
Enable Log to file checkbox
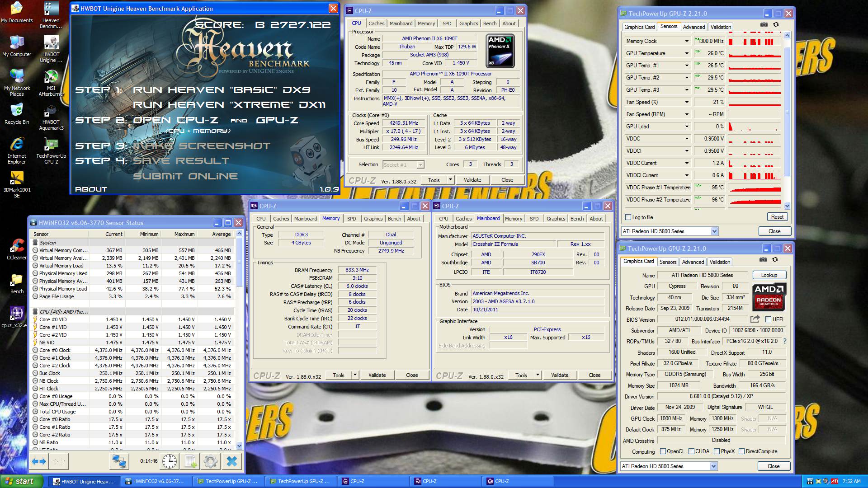(x=628, y=217)
